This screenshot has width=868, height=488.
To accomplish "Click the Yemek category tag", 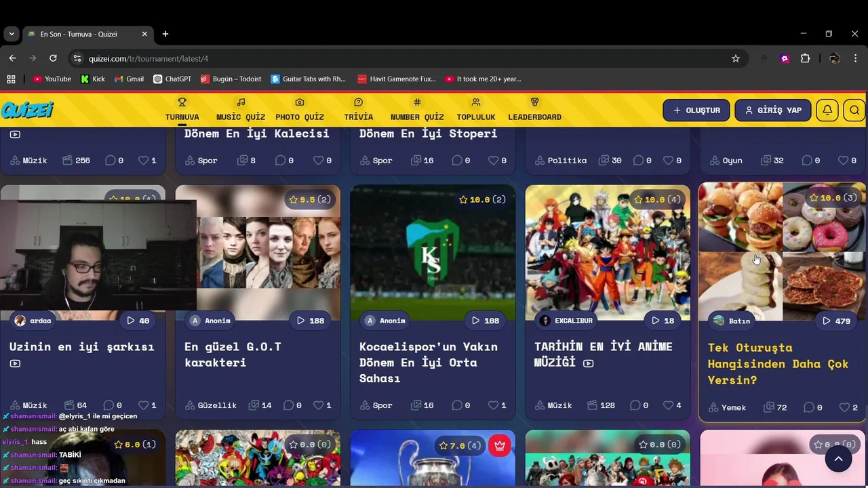I will coord(728,407).
